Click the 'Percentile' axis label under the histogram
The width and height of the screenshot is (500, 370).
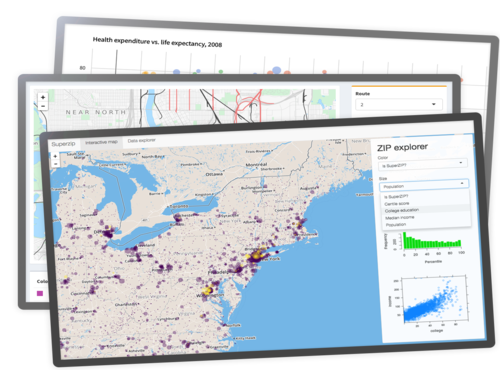[x=433, y=262]
